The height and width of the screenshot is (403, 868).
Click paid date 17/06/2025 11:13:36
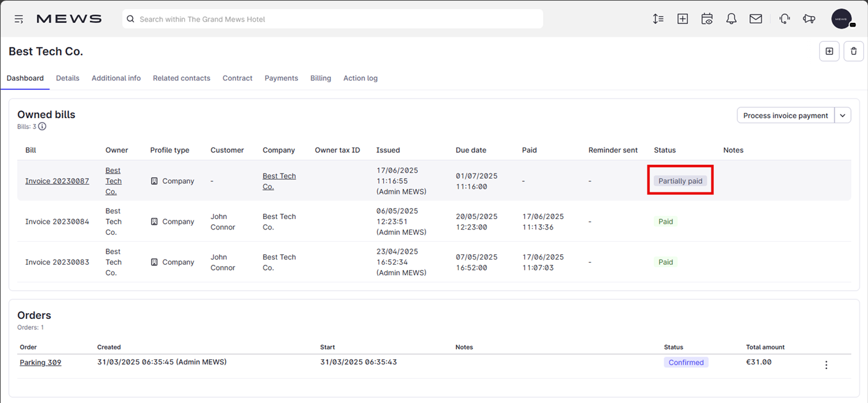point(543,222)
